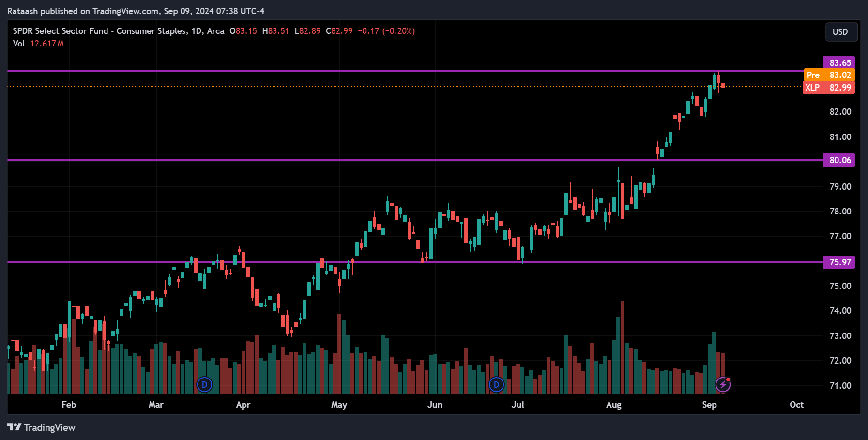The width and height of the screenshot is (868, 440).
Task: Click the 73.00 price scale label
Action: click(840, 336)
